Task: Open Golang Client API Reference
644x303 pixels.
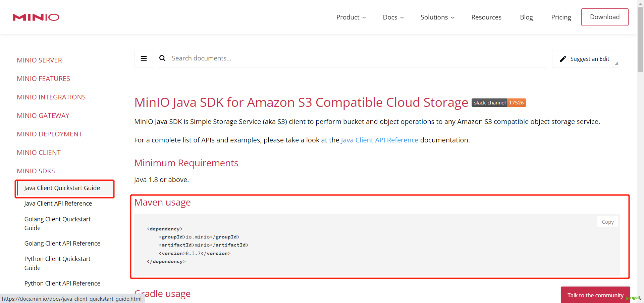Action: click(x=62, y=244)
